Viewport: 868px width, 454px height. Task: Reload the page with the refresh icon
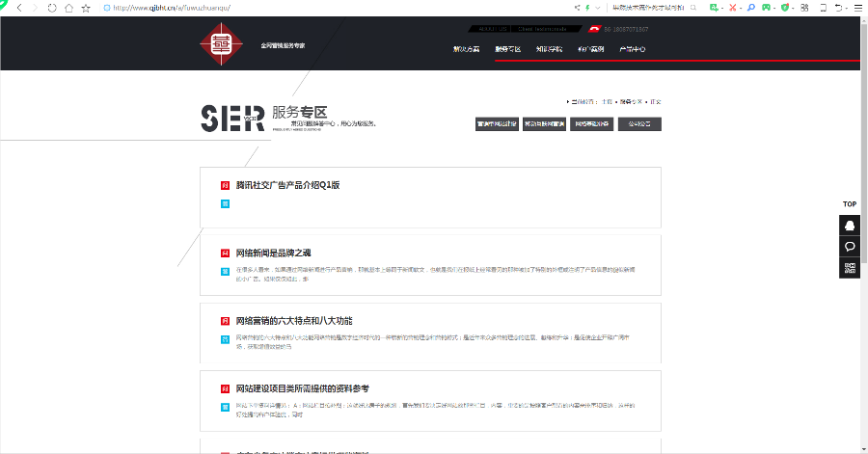point(52,7)
